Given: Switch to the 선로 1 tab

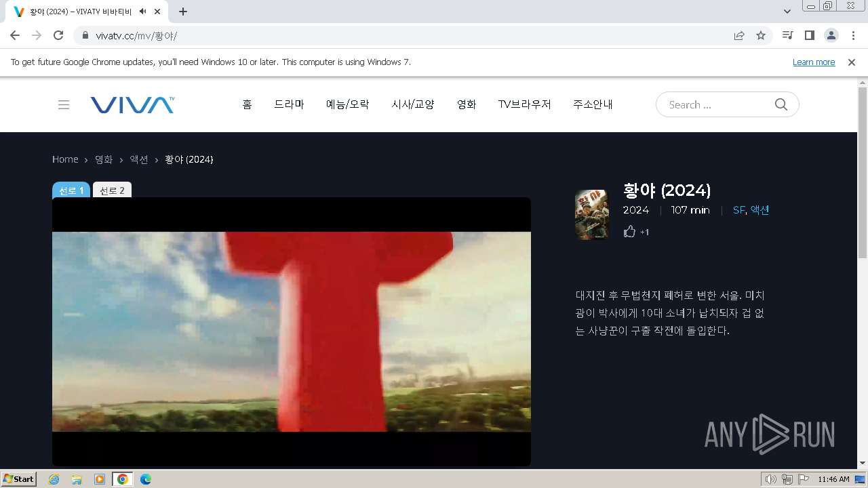Looking at the screenshot, I should click(71, 190).
